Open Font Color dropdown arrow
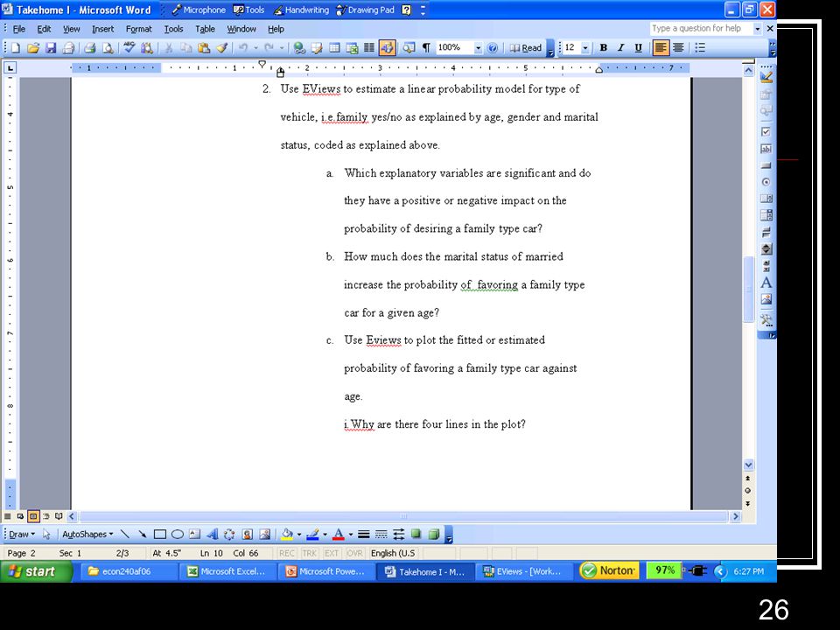The width and height of the screenshot is (840, 630). (350, 534)
